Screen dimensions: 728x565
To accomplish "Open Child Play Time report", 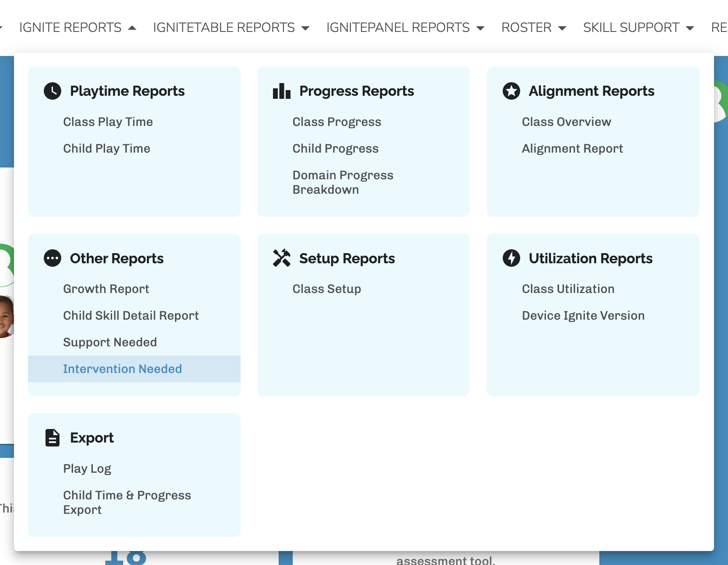I will click(107, 148).
